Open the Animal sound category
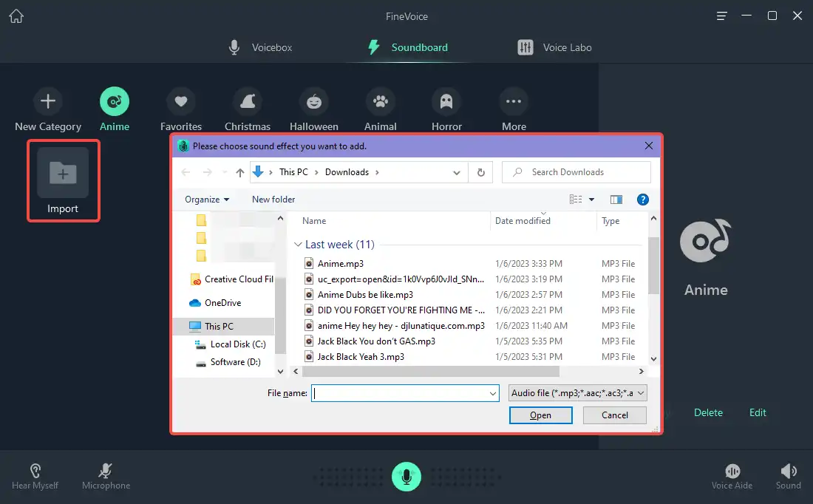This screenshot has width=813, height=504. (x=380, y=109)
